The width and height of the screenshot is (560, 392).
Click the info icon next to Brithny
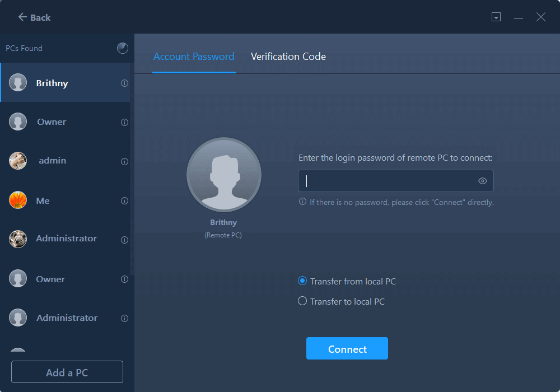tap(124, 83)
